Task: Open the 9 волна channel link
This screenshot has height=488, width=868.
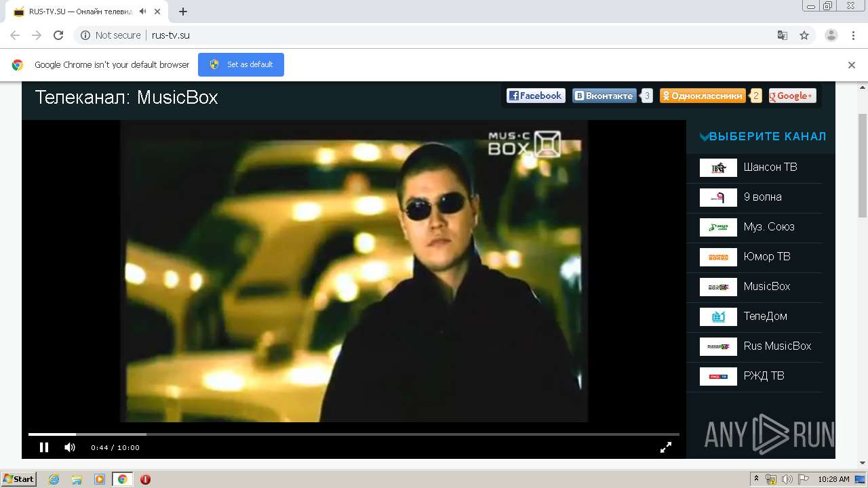Action: pyautogui.click(x=763, y=197)
